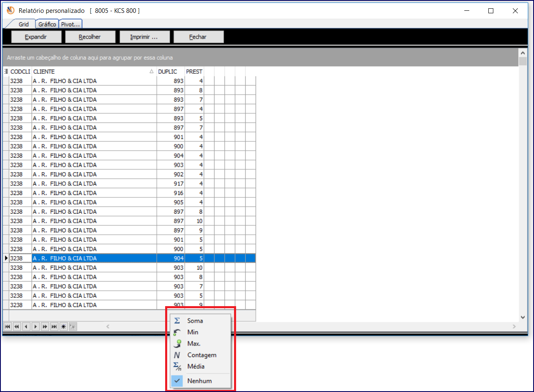Viewport: 534px width, 392px height.
Task: Click the current-row arrow indicator
Action: [6, 258]
